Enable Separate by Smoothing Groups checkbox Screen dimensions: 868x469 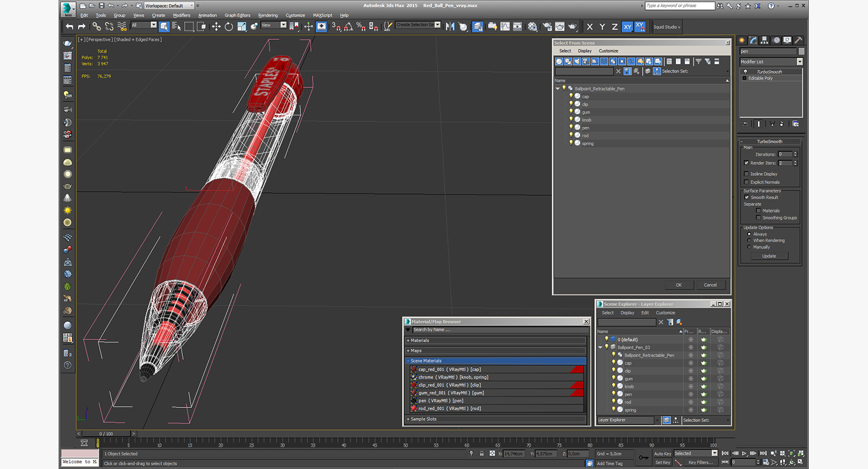click(758, 217)
